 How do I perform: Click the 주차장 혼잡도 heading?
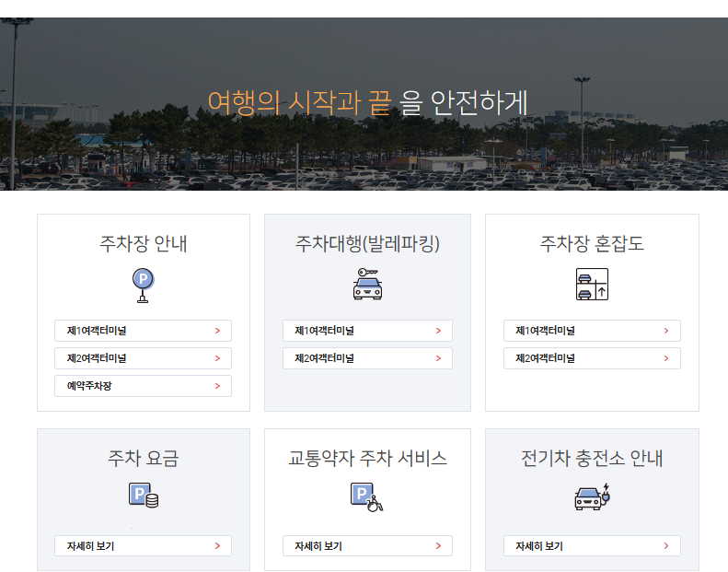point(592,243)
